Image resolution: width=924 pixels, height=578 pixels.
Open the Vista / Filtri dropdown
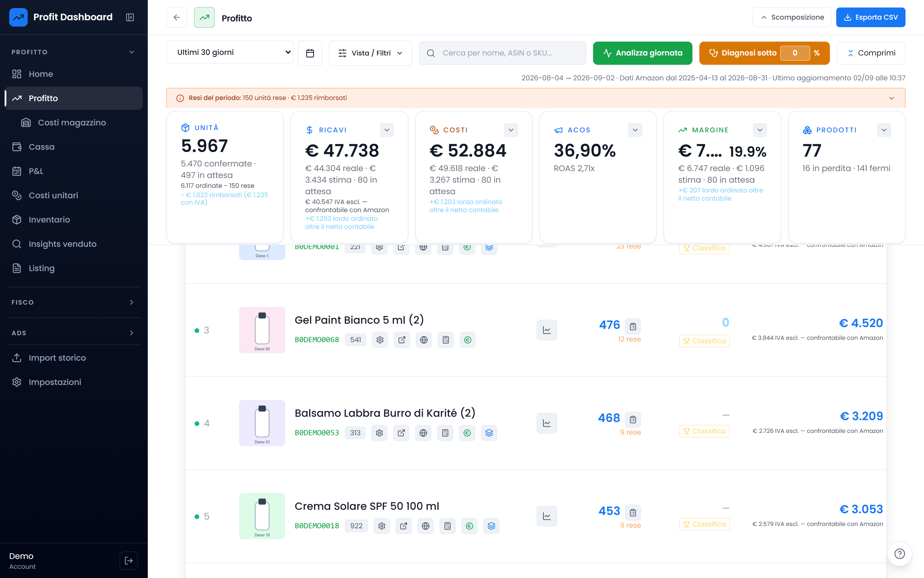(x=370, y=53)
